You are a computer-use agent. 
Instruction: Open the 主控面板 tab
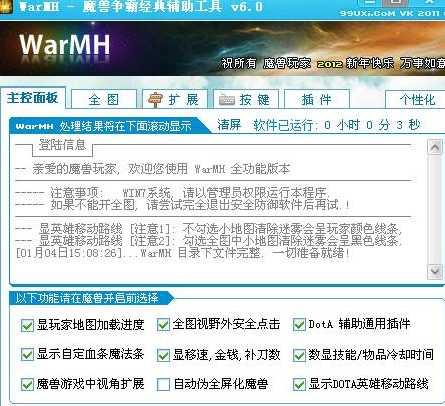point(33,98)
